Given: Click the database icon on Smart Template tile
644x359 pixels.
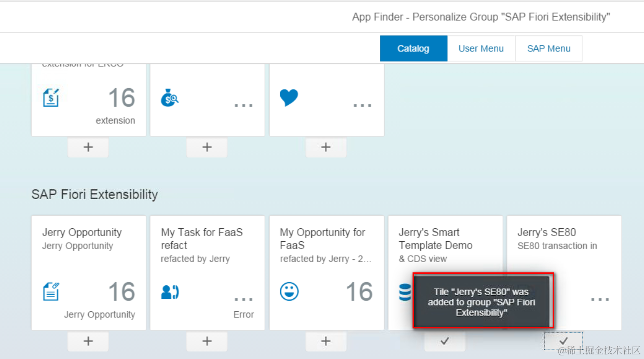Looking at the screenshot, I should coord(405,292).
